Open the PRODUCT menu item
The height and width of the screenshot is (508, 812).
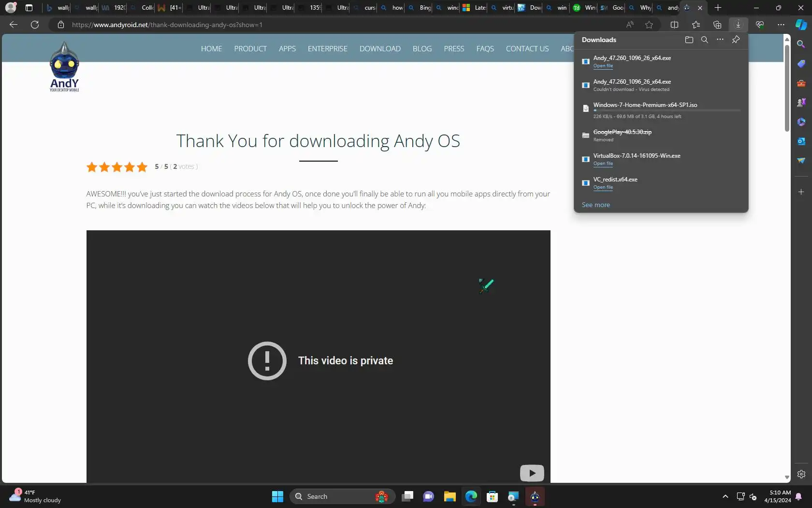click(x=250, y=48)
